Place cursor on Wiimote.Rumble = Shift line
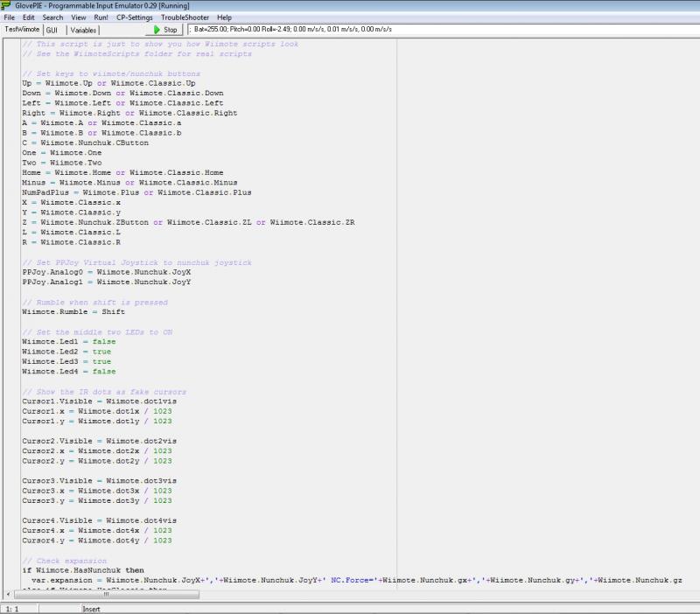 tap(73, 312)
